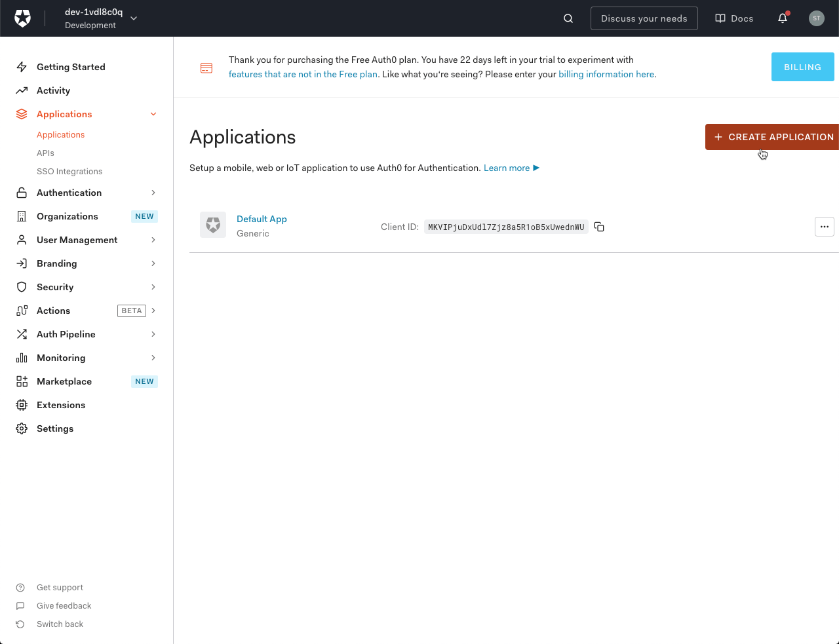Image resolution: width=839 pixels, height=644 pixels.
Task: Open the billing banner card icon
Action: 206,67
